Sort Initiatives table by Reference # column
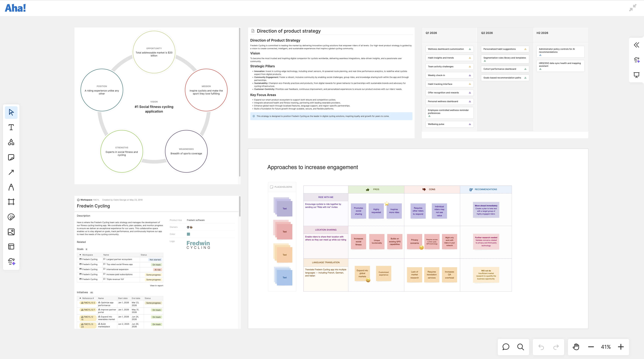 88,298
